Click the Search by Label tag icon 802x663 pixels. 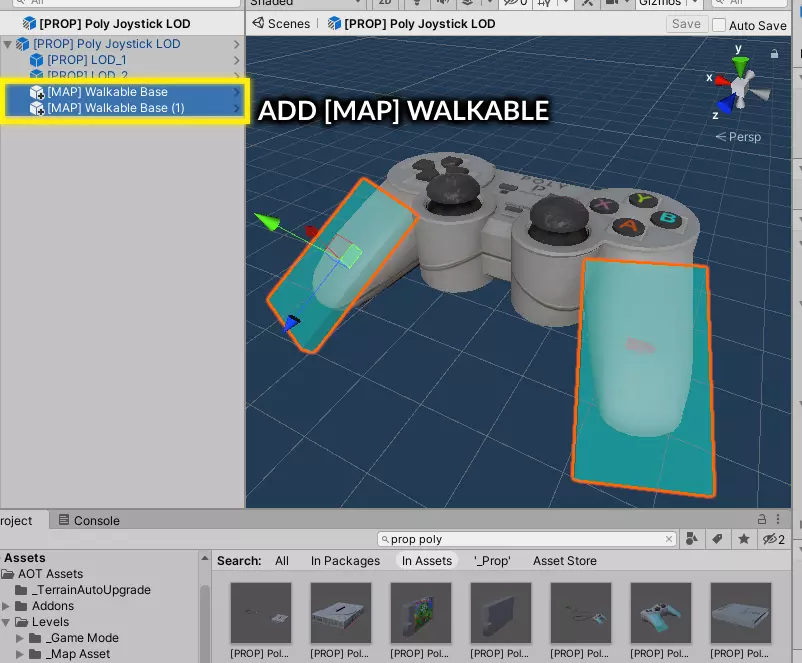[x=717, y=539]
